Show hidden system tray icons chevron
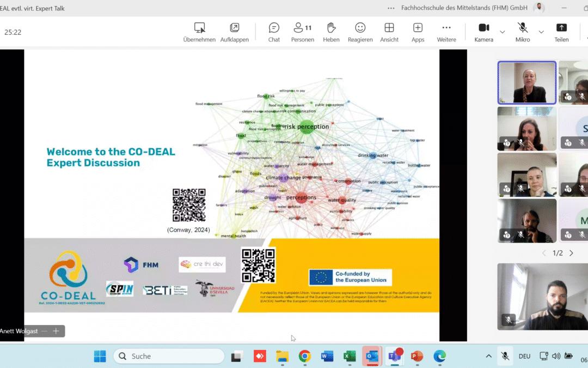The height and width of the screenshot is (368, 588). (x=488, y=356)
